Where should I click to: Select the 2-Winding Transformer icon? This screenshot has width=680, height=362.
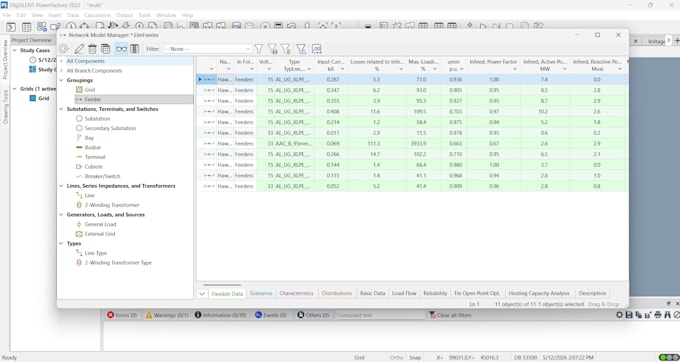[79, 205]
